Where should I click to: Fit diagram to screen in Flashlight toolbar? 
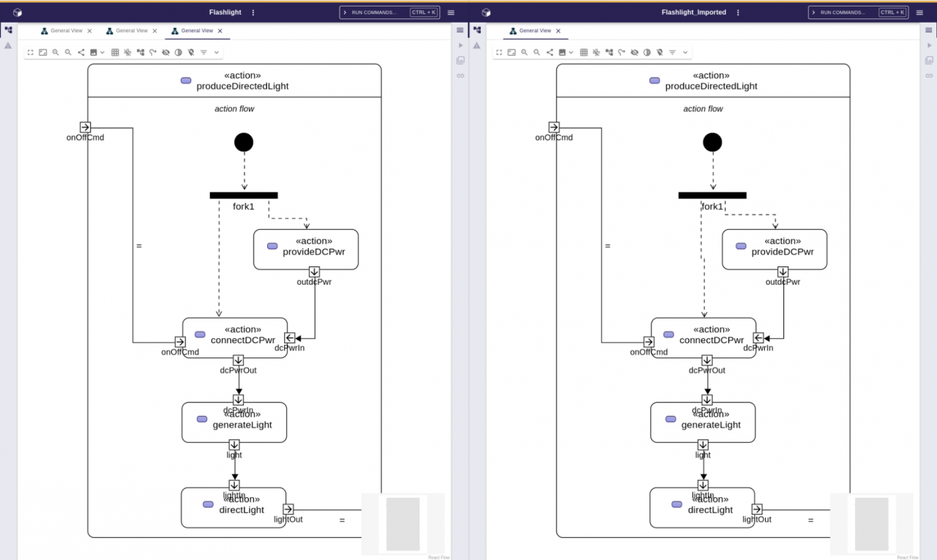coord(42,53)
